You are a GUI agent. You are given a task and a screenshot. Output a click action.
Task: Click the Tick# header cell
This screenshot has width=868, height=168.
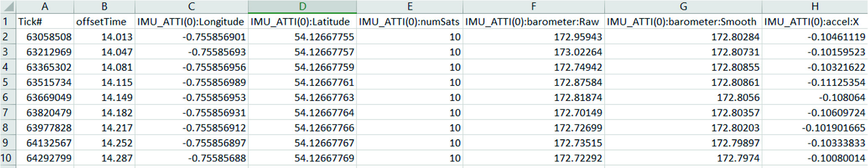(x=45, y=22)
